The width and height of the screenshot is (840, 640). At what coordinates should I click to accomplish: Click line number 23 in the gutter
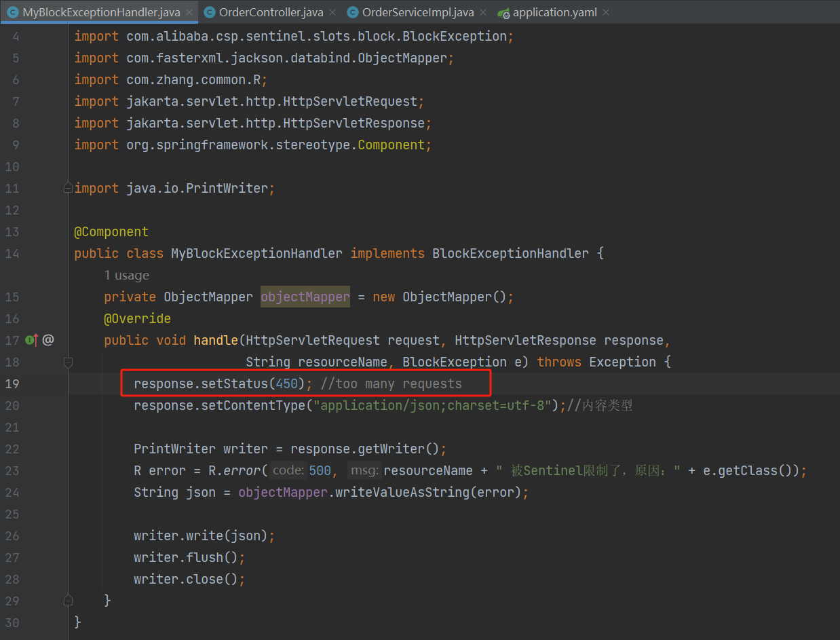pyautogui.click(x=12, y=470)
